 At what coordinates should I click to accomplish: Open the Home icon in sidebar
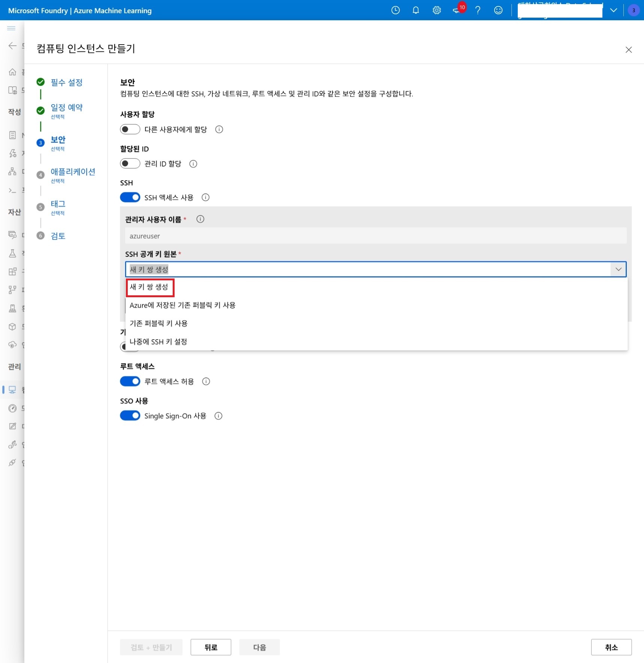12,72
